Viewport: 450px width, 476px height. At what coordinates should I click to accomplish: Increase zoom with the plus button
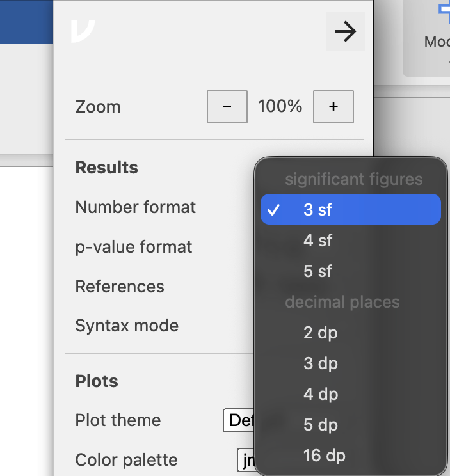[x=333, y=107]
